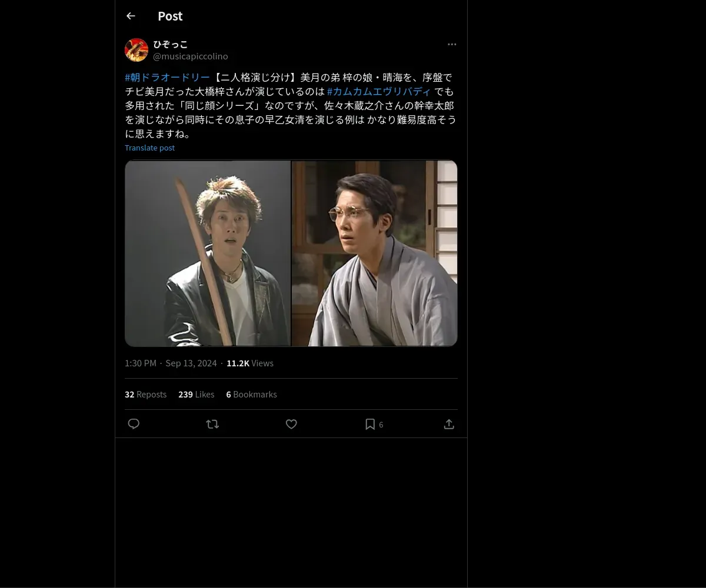Click the reply speech bubble icon
Image resolution: width=706 pixels, height=588 pixels.
pyautogui.click(x=134, y=424)
